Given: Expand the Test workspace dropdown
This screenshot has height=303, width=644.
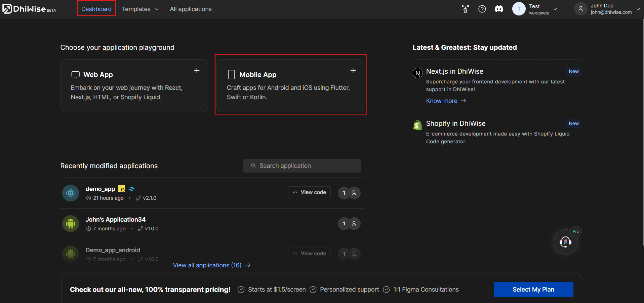Looking at the screenshot, I should (555, 9).
